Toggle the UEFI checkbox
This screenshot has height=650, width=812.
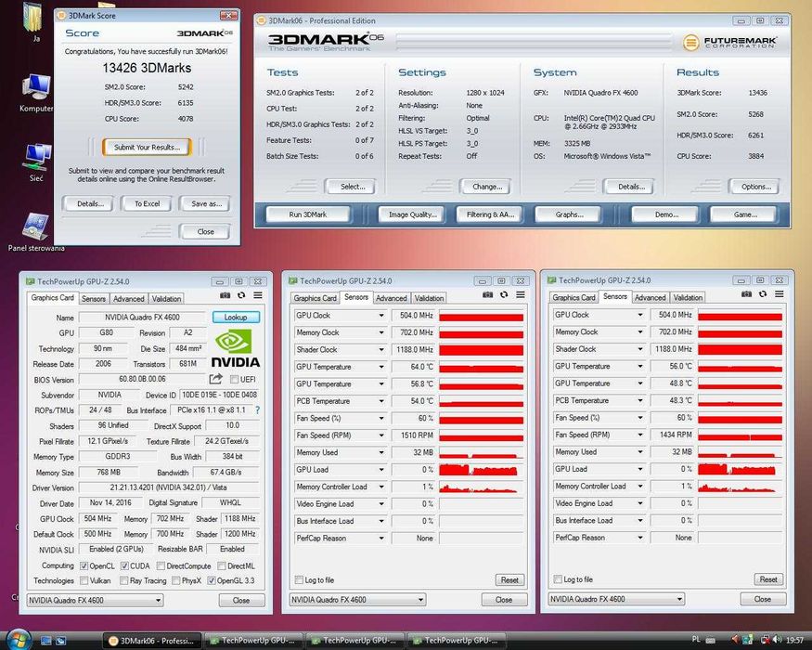tap(234, 380)
